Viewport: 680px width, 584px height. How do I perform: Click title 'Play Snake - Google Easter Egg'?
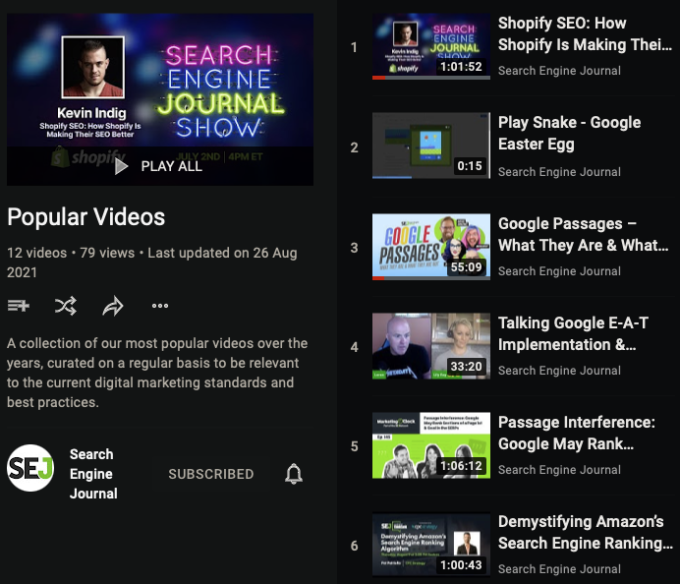[x=569, y=133]
